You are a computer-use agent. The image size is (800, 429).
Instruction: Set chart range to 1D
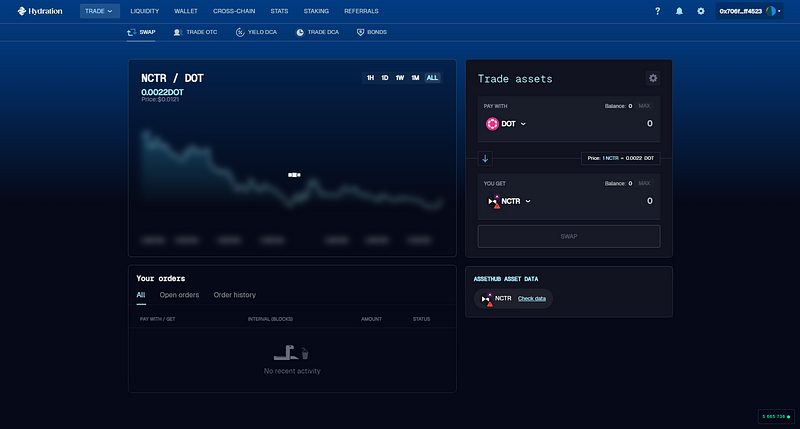tap(385, 78)
